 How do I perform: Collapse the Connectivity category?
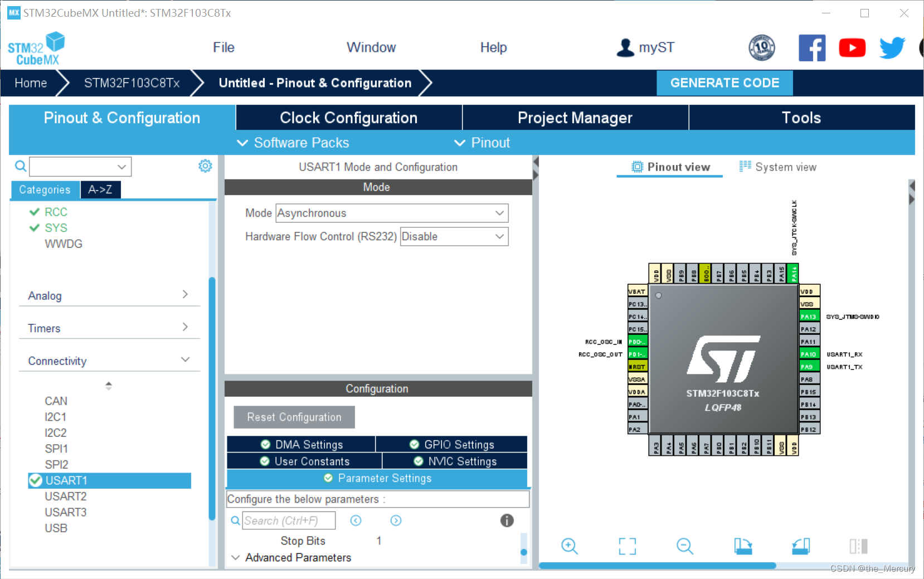[x=185, y=359]
